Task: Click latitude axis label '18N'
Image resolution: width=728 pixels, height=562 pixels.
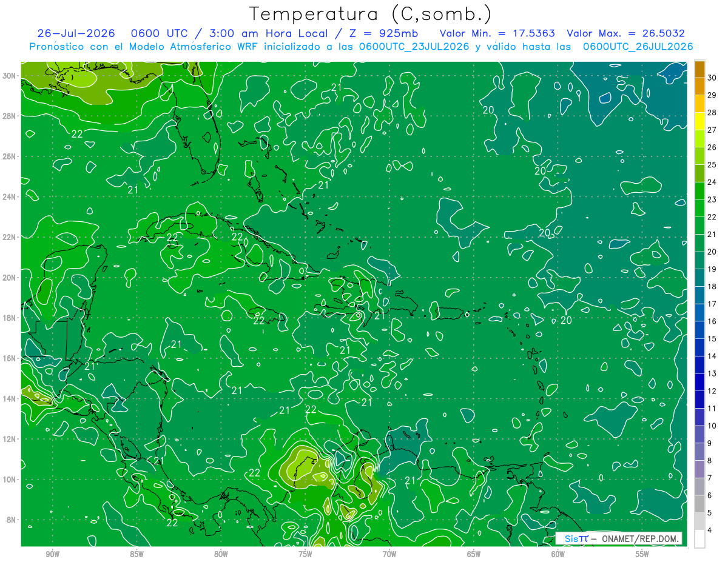Action: 10,318
